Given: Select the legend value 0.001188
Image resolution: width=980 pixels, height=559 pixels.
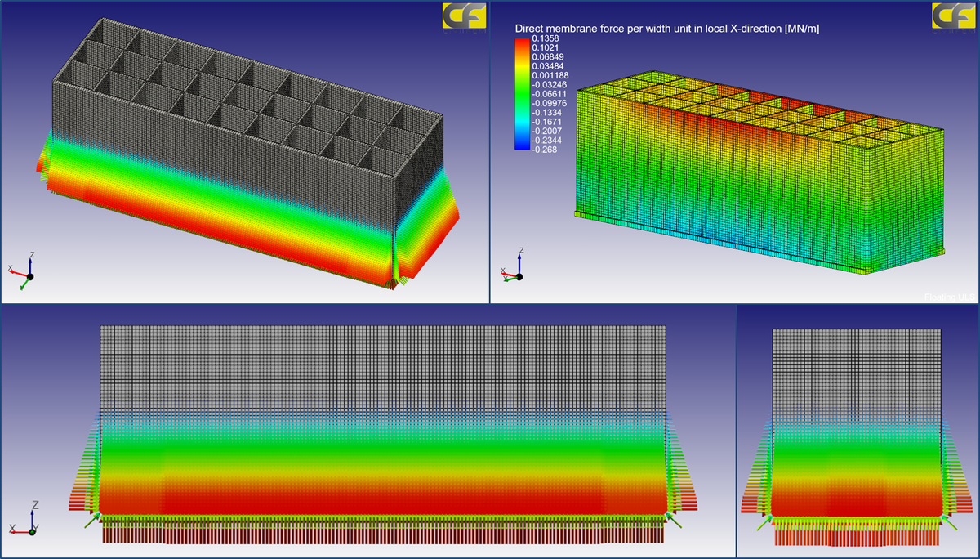Looking at the screenshot, I should [550, 75].
